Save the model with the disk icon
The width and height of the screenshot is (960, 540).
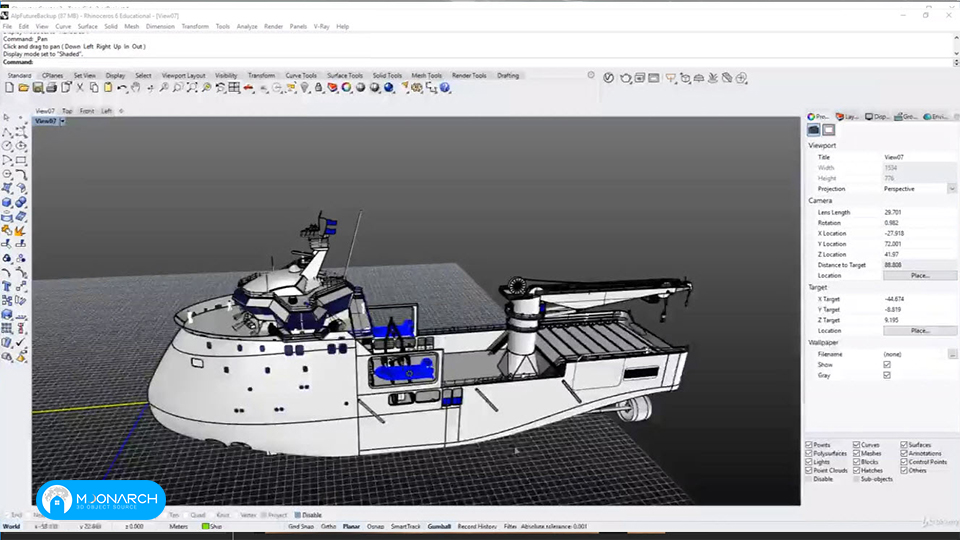[x=37, y=88]
